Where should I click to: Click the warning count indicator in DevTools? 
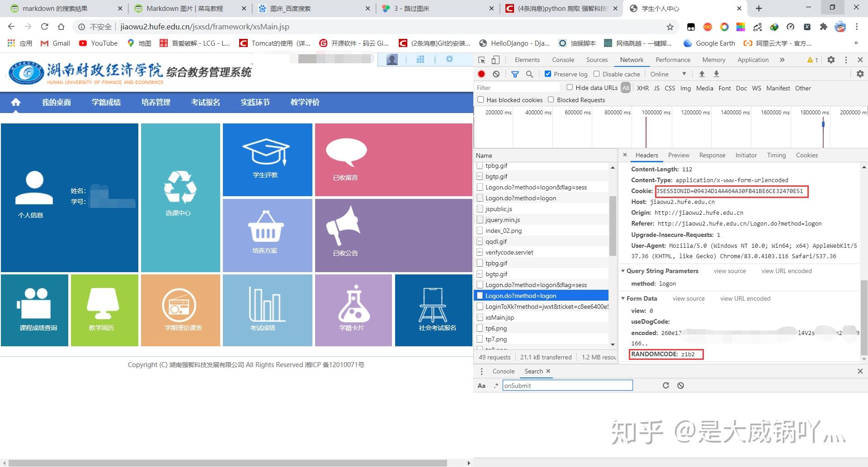(812, 60)
